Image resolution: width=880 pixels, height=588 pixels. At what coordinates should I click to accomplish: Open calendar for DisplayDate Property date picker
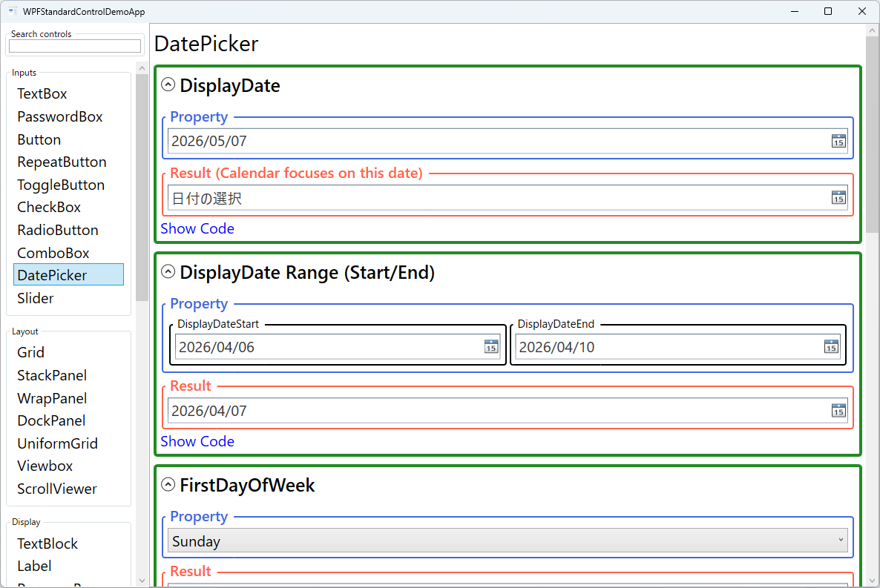click(838, 141)
